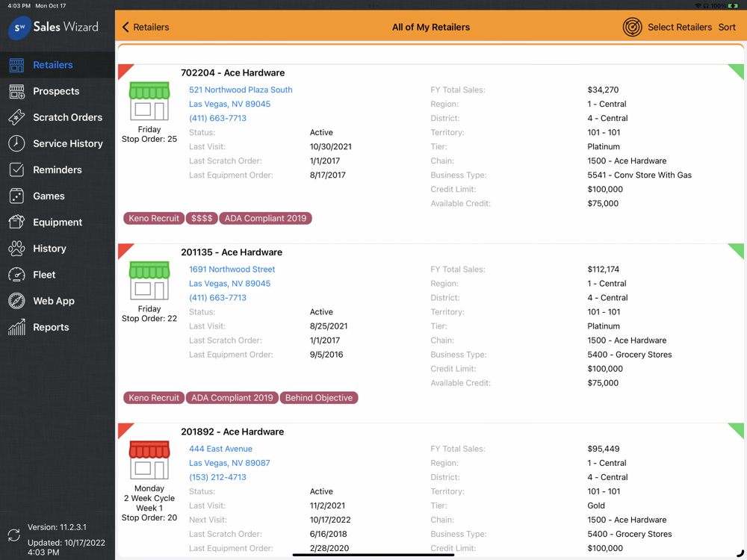Open the Prospects sidebar icon

pos(16,91)
